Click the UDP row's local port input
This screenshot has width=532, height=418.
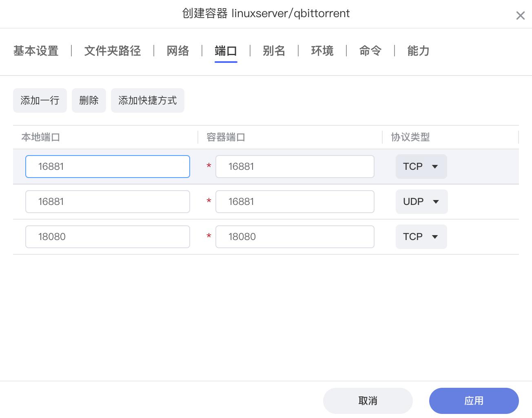(x=107, y=202)
